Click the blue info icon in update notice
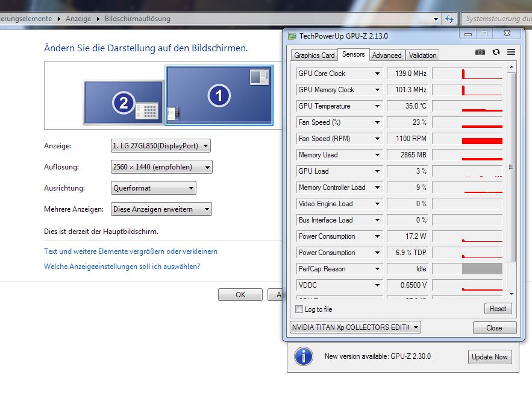532x401 pixels. click(x=304, y=356)
